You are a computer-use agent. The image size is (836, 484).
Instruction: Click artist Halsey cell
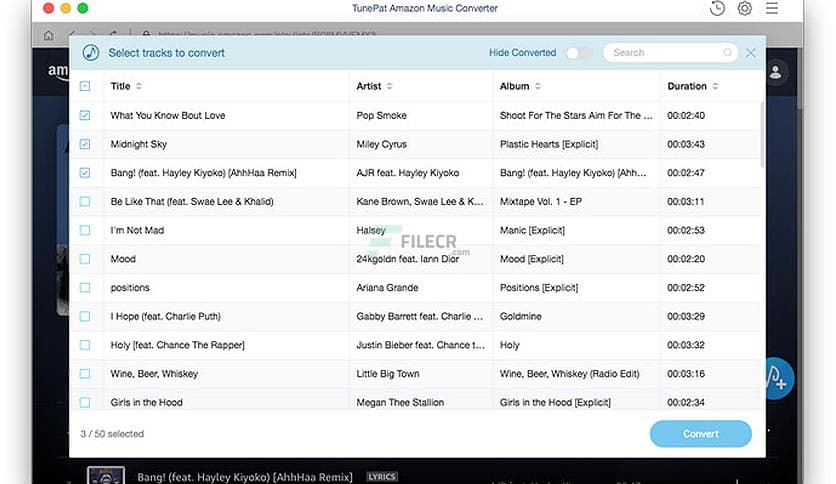point(371,230)
